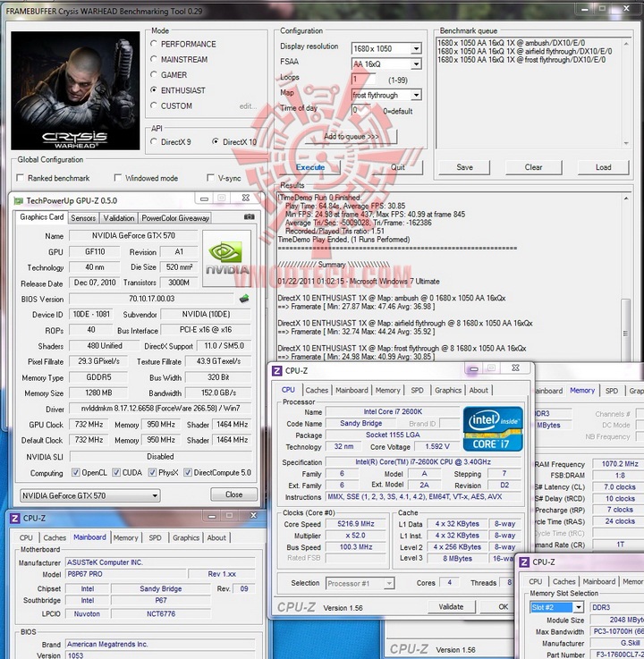
Task: Click the CPU-Z Z icon in mainboard window title
Action: (x=14, y=519)
